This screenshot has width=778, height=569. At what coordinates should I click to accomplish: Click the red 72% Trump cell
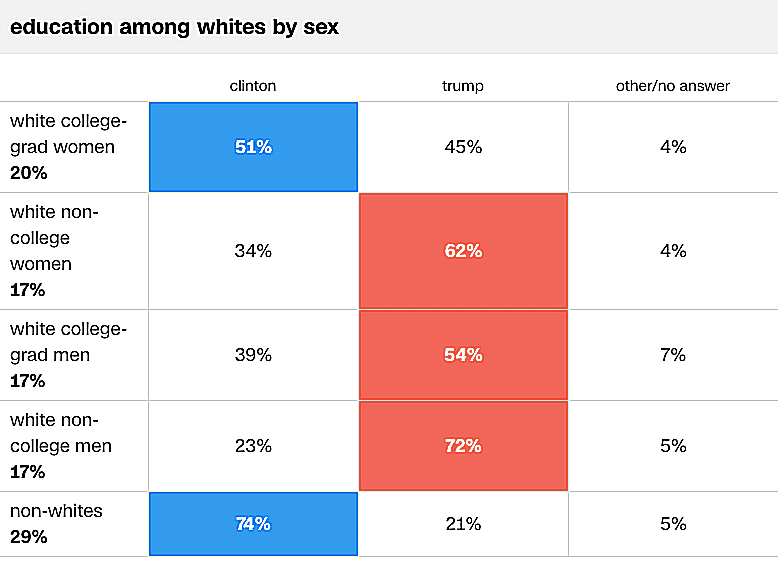coord(463,446)
